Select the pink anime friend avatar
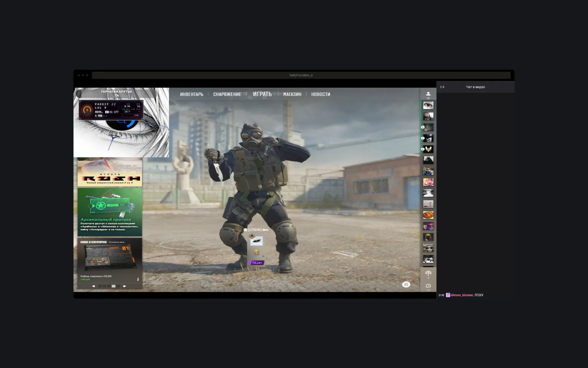The height and width of the screenshot is (368, 588). pyautogui.click(x=428, y=182)
